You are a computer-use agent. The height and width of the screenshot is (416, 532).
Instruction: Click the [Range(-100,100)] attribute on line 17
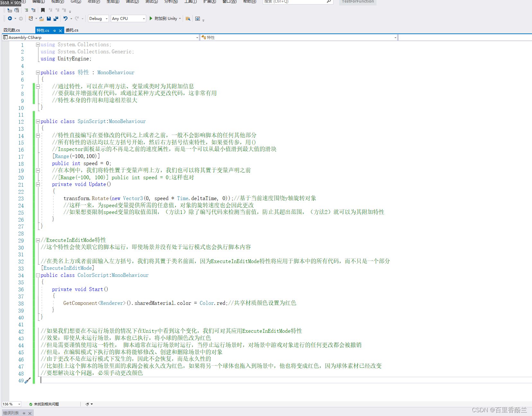76,156
